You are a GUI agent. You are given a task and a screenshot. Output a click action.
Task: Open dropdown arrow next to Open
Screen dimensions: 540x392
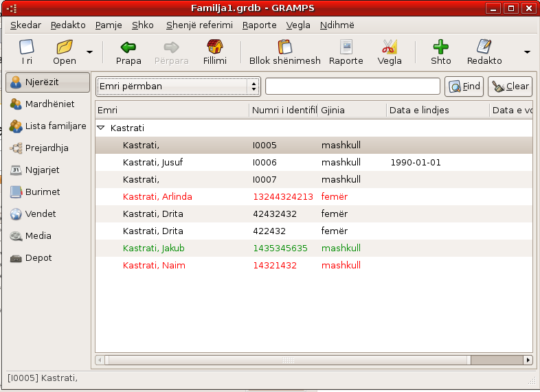pyautogui.click(x=89, y=52)
